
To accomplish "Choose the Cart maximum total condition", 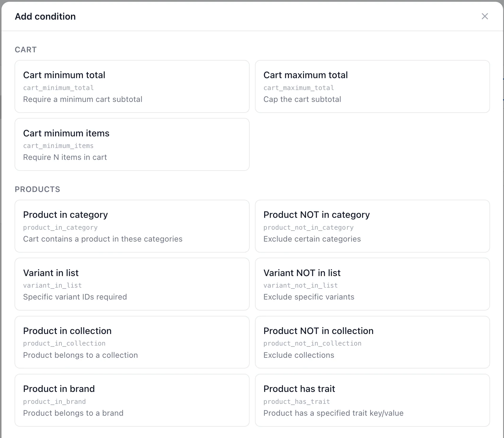I will [372, 86].
